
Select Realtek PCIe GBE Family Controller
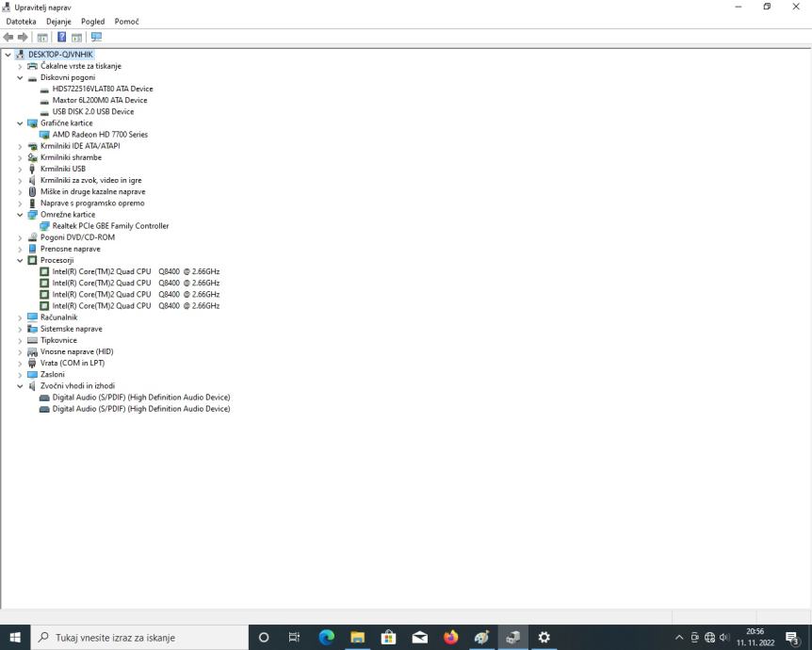[110, 226]
